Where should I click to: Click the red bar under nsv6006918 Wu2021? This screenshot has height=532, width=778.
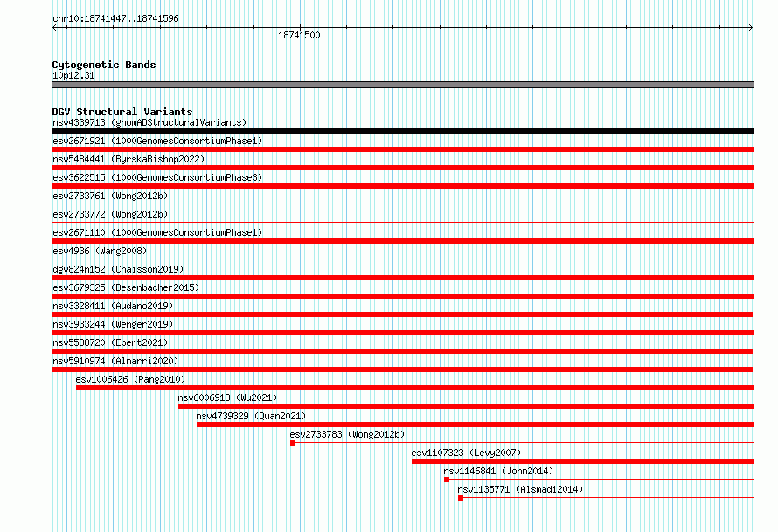(466, 406)
